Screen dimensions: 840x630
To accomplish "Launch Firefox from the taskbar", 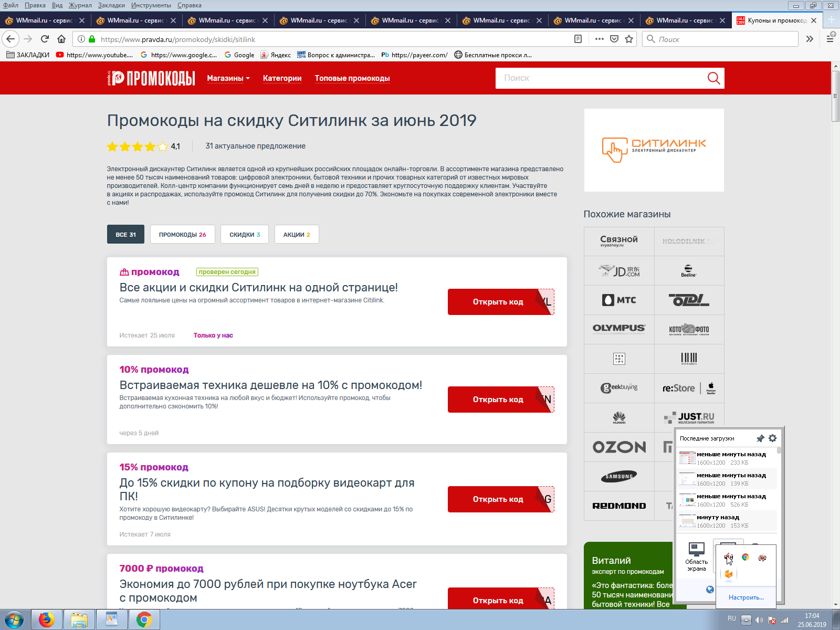I will tap(47, 620).
